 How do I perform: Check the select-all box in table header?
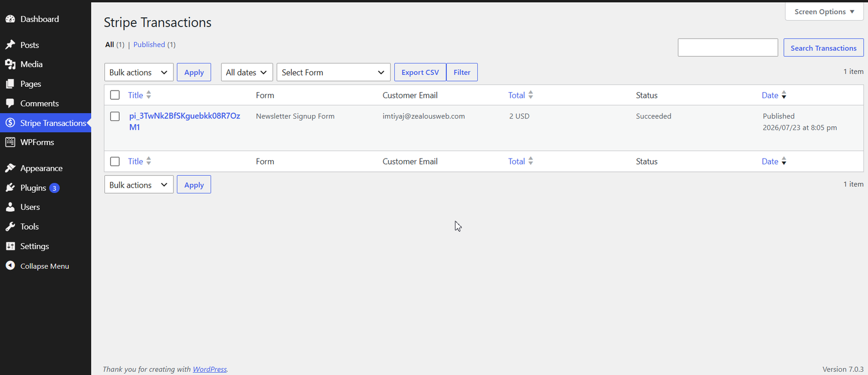pos(115,95)
